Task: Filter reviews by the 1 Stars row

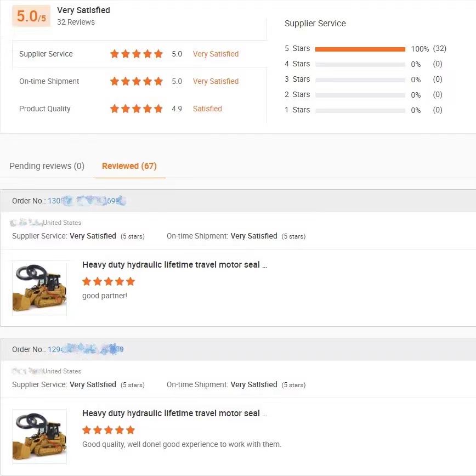Action: tap(297, 110)
